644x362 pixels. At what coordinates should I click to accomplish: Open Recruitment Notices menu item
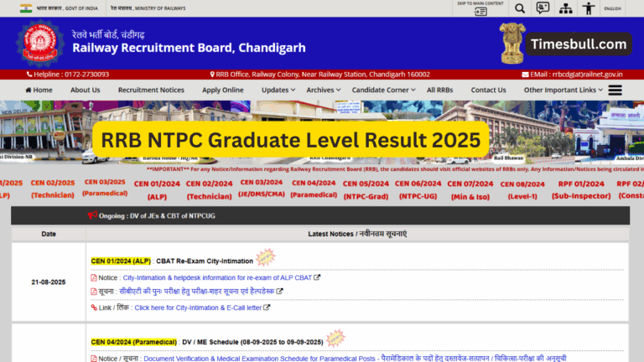pos(151,90)
